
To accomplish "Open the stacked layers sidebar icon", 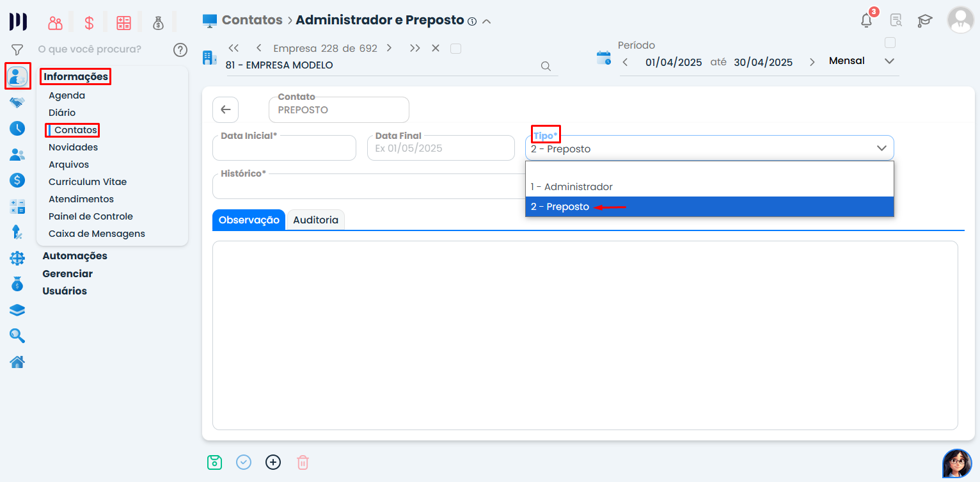I will tap(17, 310).
